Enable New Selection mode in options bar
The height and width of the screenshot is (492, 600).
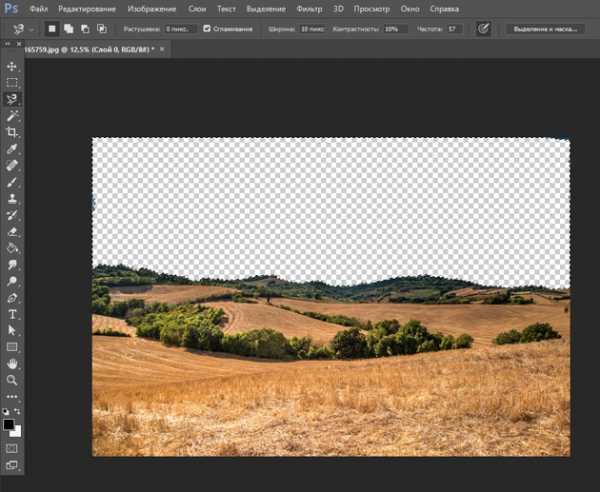[52, 29]
